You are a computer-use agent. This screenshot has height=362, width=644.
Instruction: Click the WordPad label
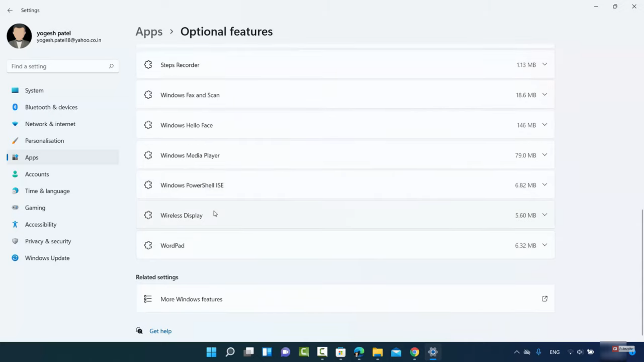(x=172, y=246)
